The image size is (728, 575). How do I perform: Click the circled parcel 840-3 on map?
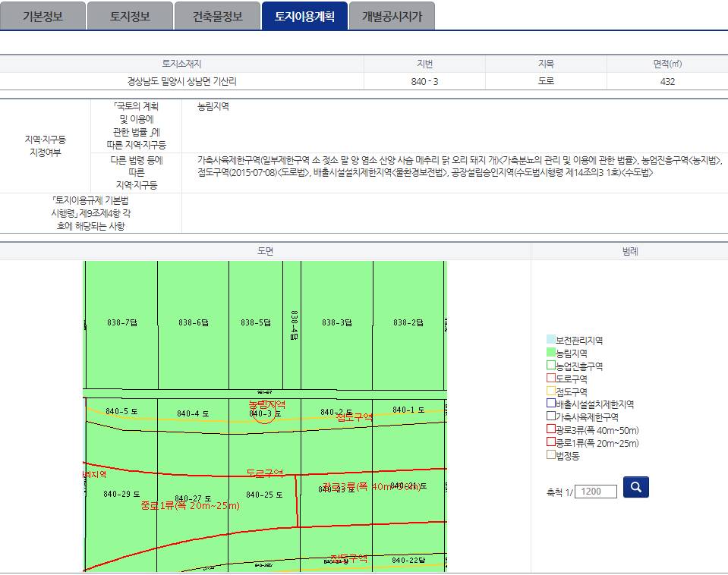click(264, 413)
